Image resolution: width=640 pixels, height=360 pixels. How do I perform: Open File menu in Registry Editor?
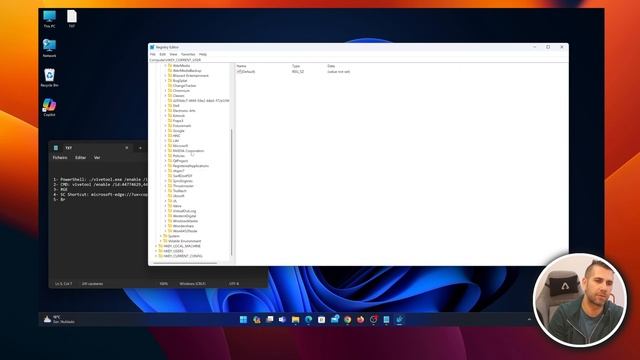153,54
